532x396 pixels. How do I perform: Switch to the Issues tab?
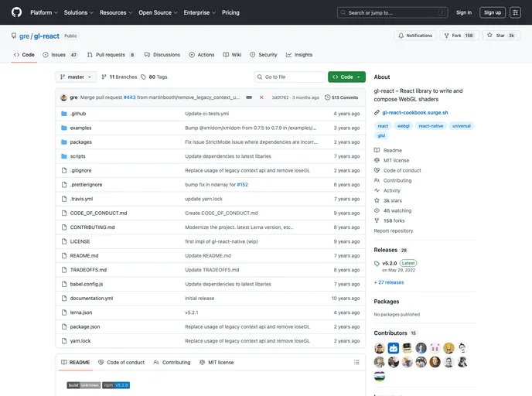pyautogui.click(x=60, y=55)
